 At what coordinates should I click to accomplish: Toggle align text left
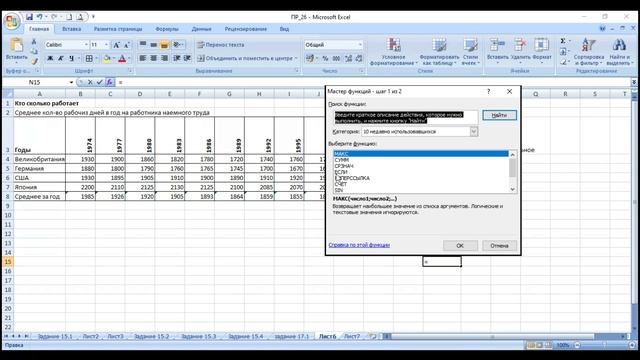pos(143,58)
